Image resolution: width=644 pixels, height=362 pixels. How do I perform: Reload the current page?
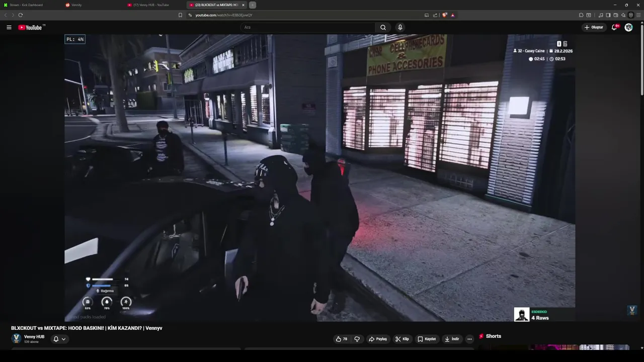click(21, 15)
